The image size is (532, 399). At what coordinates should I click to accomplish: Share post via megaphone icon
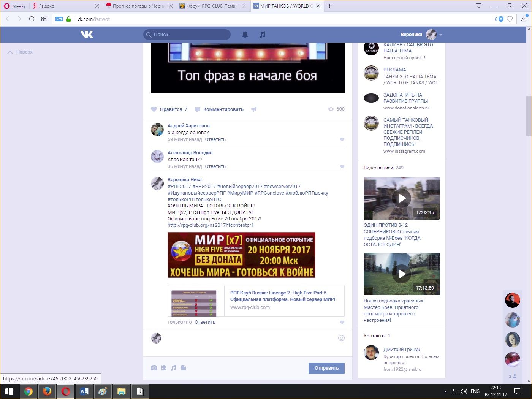click(x=254, y=109)
